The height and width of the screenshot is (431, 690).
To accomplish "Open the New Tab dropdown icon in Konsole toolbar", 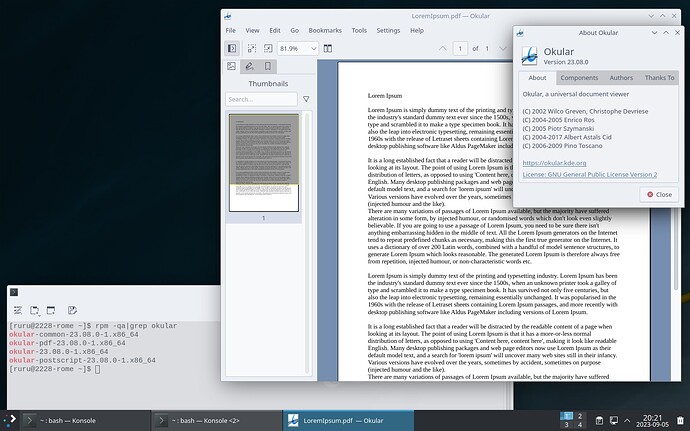I will 34,310.
